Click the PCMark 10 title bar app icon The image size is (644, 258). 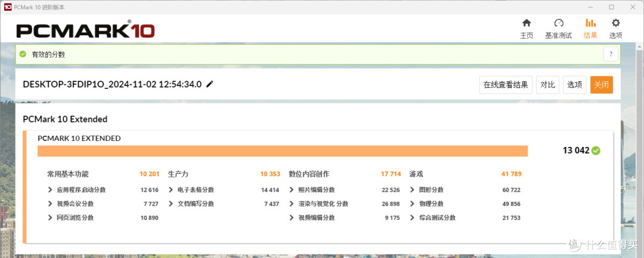[x=7, y=7]
